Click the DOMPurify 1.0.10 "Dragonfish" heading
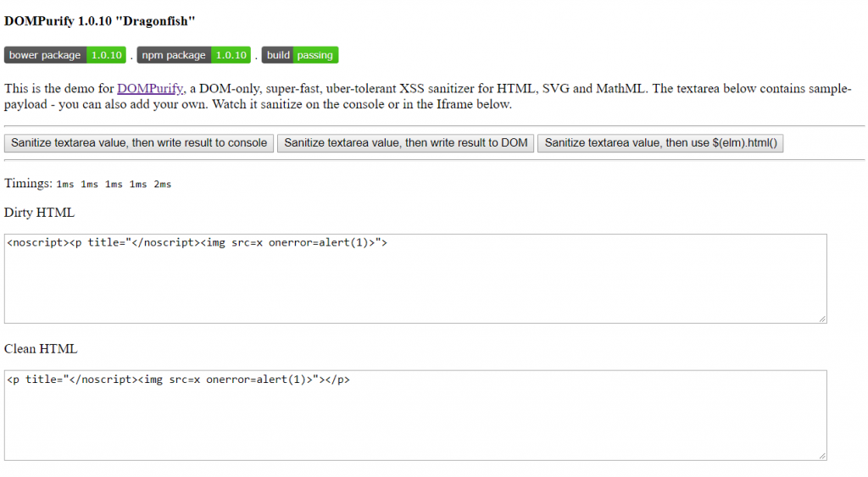Viewport: 868px width, 477px height. pos(100,21)
